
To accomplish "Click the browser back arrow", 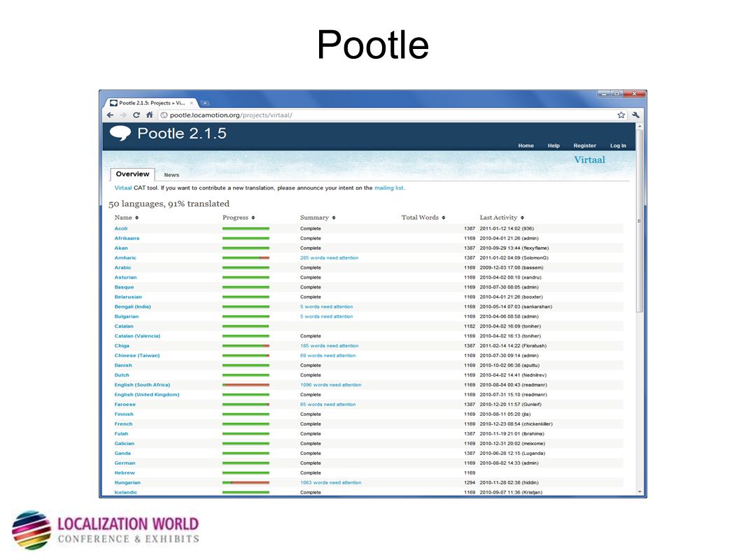I will point(111,115).
